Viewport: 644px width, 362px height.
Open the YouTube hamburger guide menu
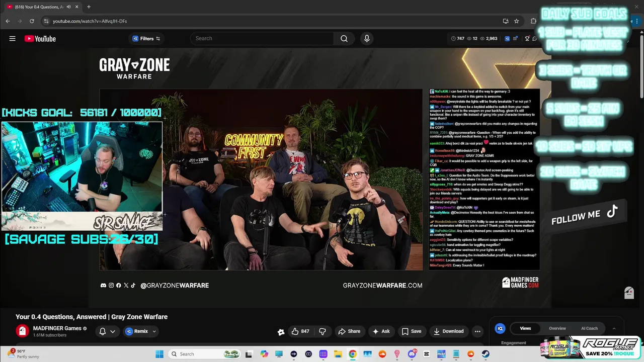coord(12,39)
